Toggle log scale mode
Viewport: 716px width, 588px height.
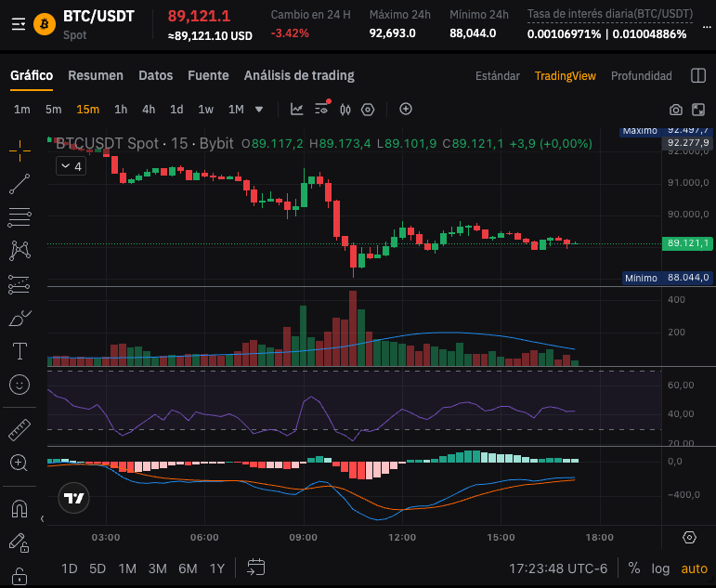(660, 568)
